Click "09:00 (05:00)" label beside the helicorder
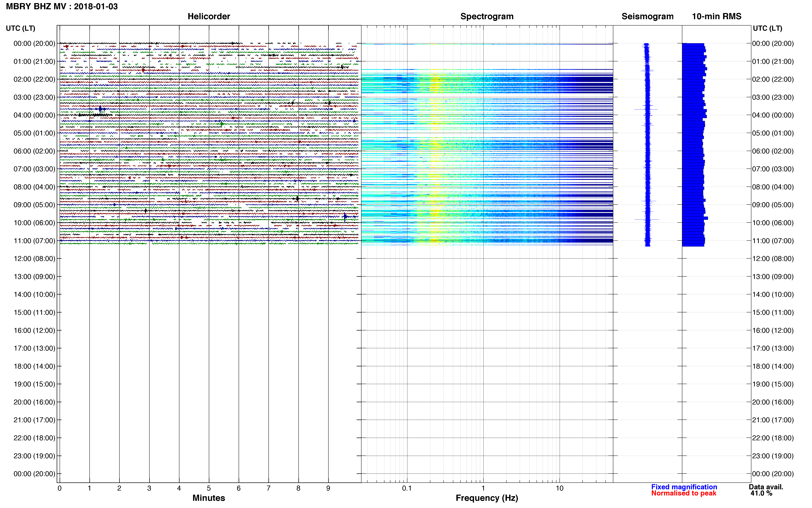The width and height of the screenshot is (812, 508). pyautogui.click(x=34, y=205)
